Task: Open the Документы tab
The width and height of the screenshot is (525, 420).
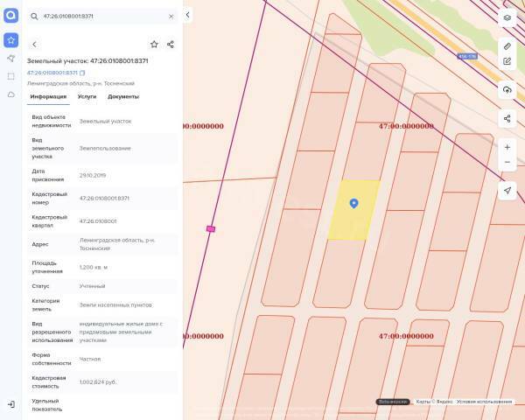Action: pos(123,96)
